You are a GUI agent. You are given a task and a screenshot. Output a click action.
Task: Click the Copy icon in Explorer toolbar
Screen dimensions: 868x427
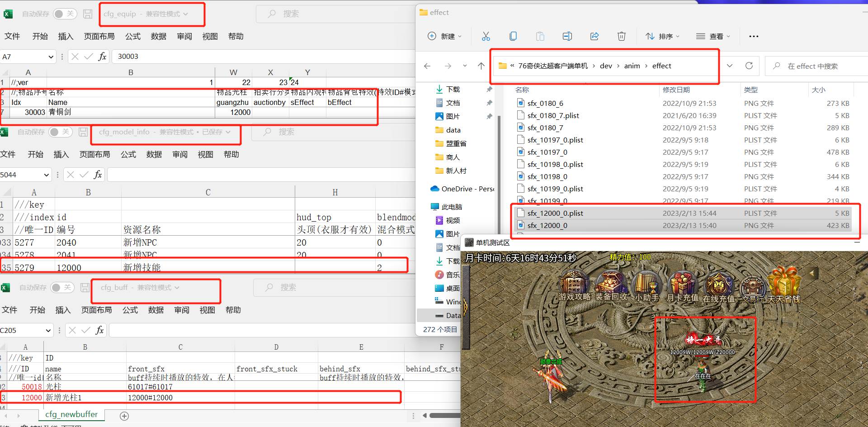click(513, 36)
